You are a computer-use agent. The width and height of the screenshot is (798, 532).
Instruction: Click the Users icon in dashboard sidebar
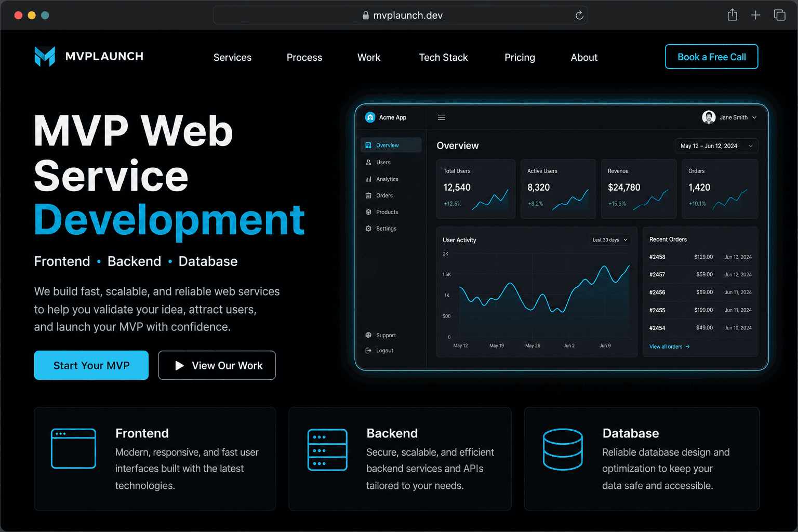point(368,162)
